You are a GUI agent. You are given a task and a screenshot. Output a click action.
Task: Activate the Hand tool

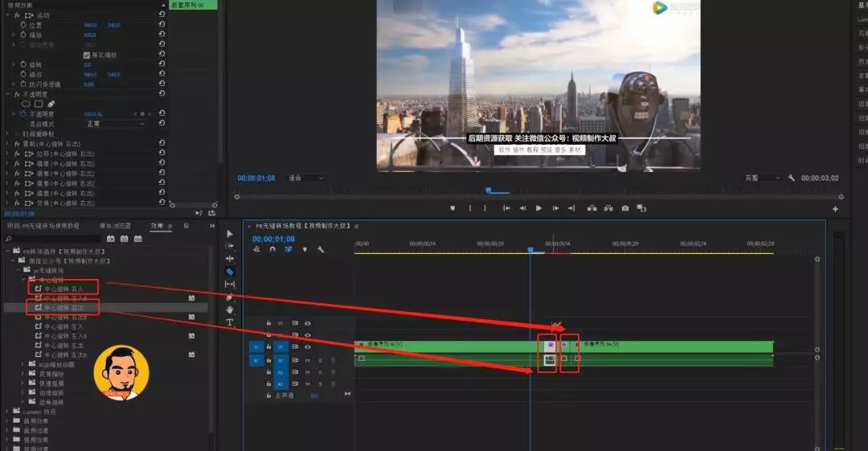[230, 310]
